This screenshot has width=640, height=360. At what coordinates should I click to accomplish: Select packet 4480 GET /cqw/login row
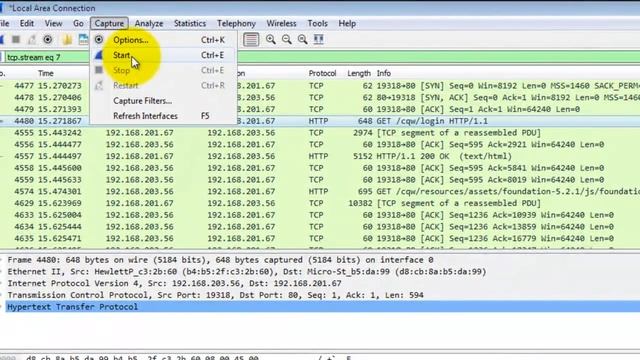coord(320,121)
